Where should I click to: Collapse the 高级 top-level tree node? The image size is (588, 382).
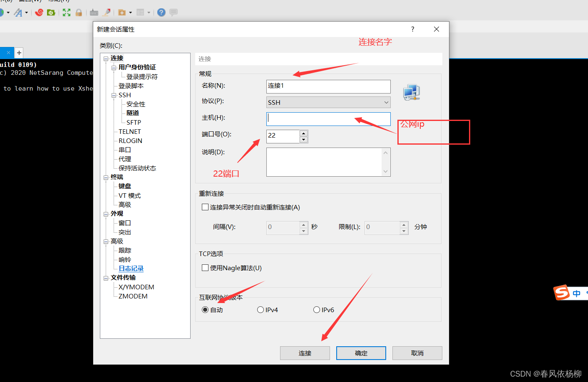(x=106, y=242)
